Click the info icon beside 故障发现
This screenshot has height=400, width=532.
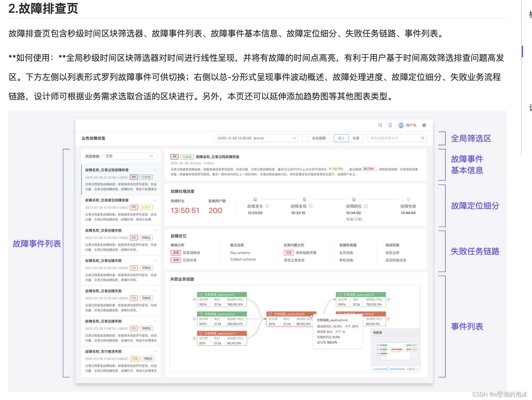[x=311, y=206]
